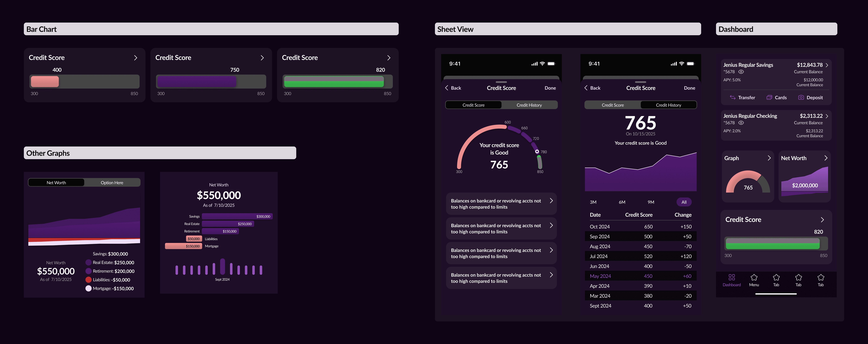Click the Menu star icon
The image size is (868, 344).
tap(754, 277)
